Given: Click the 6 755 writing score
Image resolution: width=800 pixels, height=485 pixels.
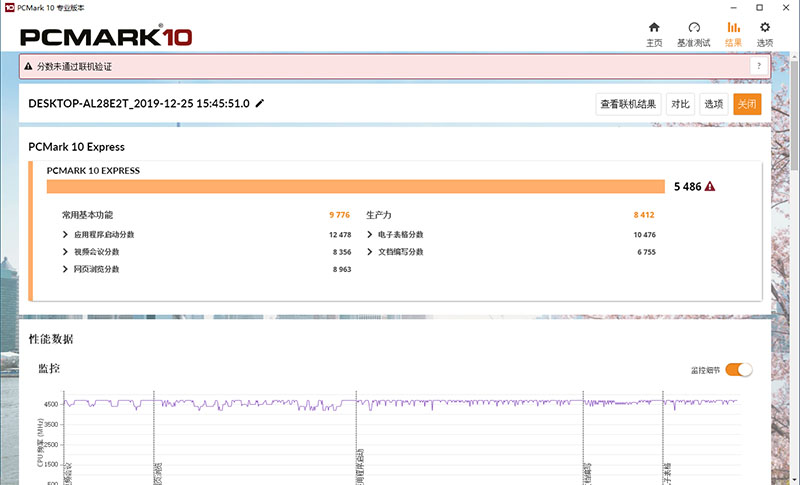Looking at the screenshot, I should point(646,252).
